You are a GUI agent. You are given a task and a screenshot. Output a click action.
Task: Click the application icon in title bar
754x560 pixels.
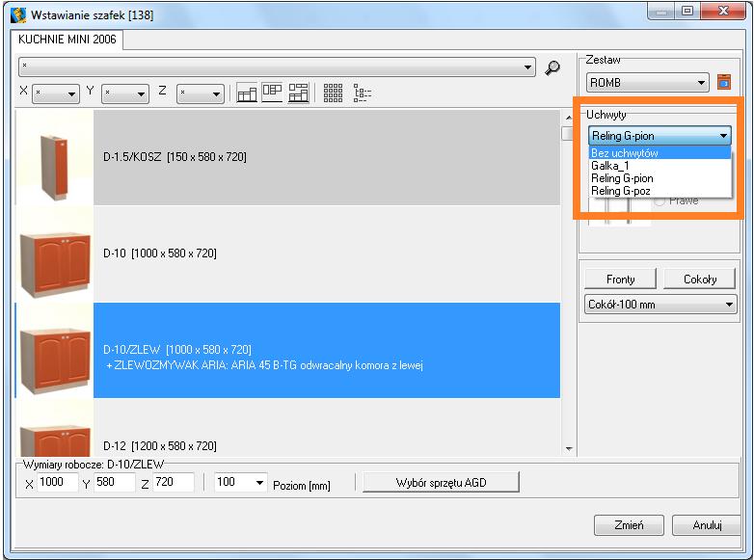click(17, 14)
